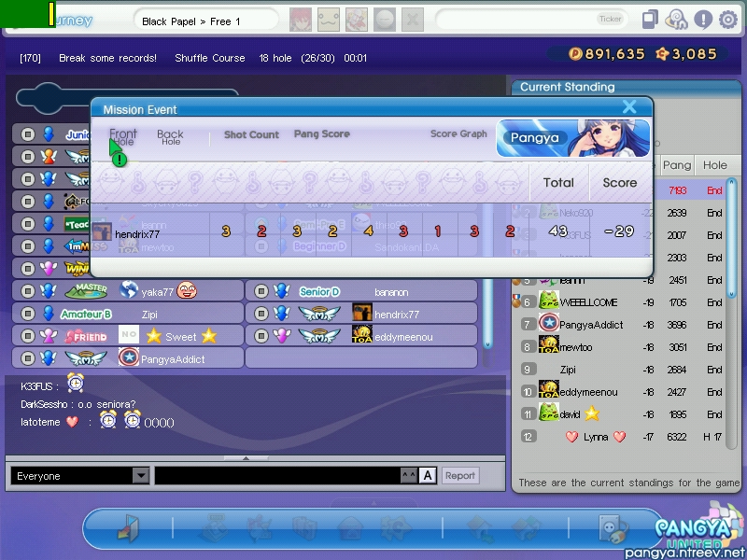Click the Pang column header in standings

676,165
